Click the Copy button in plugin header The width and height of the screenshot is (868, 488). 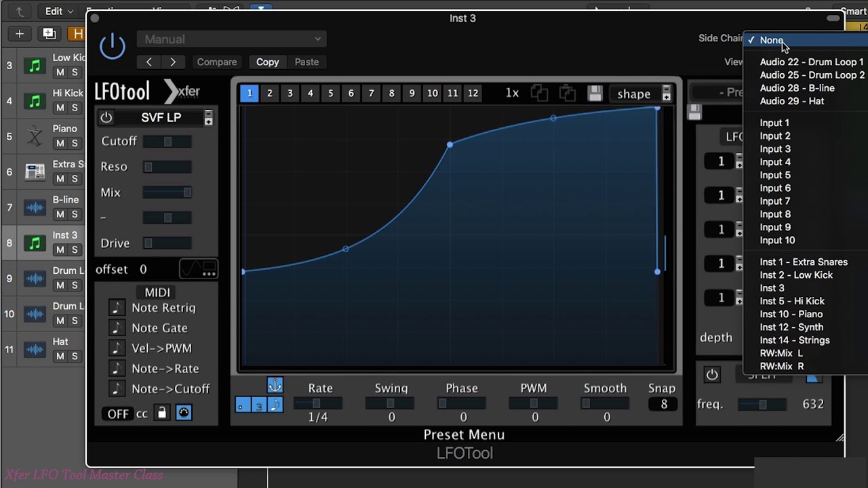pyautogui.click(x=267, y=62)
